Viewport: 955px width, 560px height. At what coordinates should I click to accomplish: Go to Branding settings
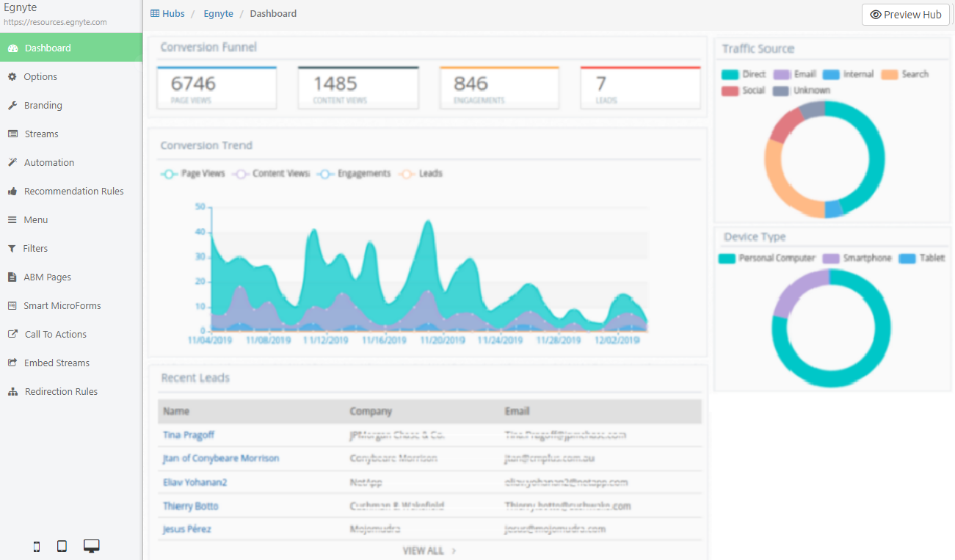(x=71, y=106)
